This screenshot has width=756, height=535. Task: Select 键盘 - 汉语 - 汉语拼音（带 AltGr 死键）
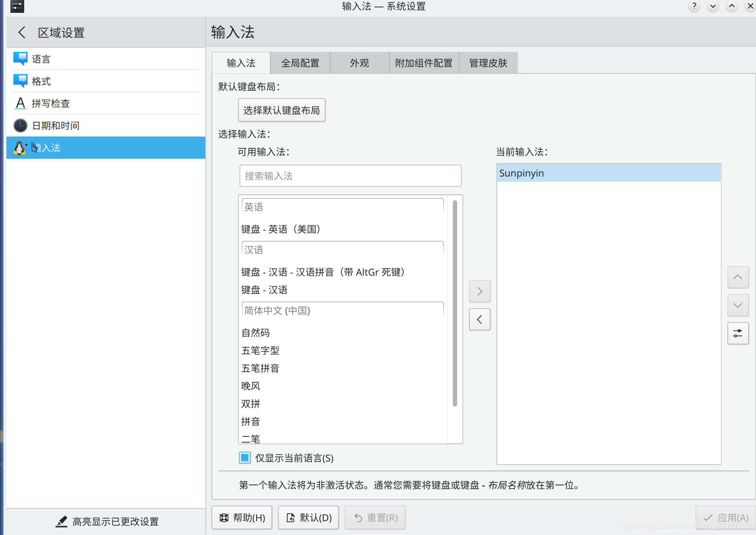coord(343,272)
